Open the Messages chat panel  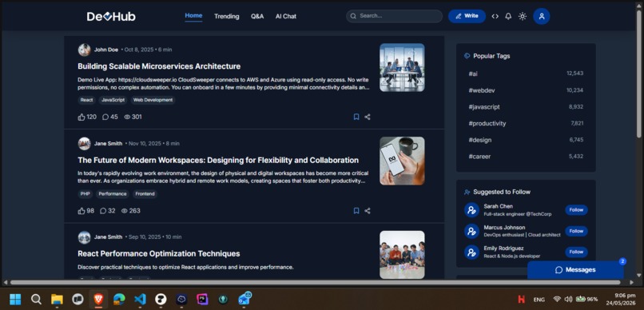coord(575,270)
